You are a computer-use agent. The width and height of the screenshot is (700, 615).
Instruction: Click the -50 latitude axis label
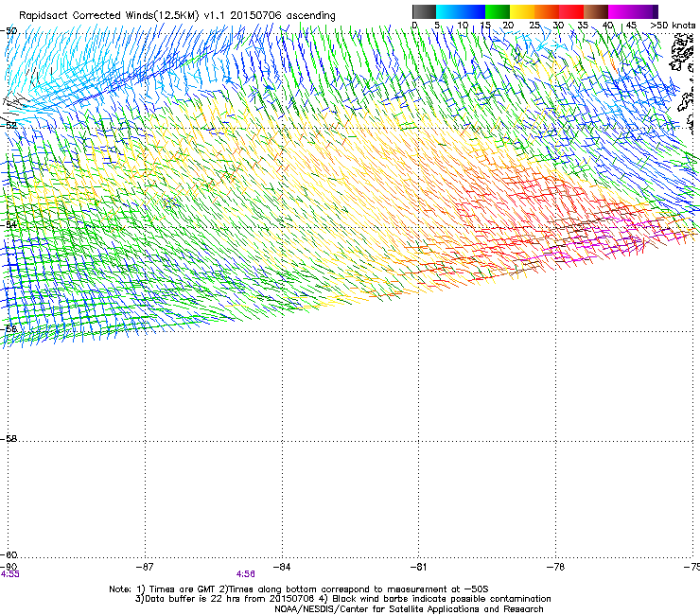[x=9, y=31]
